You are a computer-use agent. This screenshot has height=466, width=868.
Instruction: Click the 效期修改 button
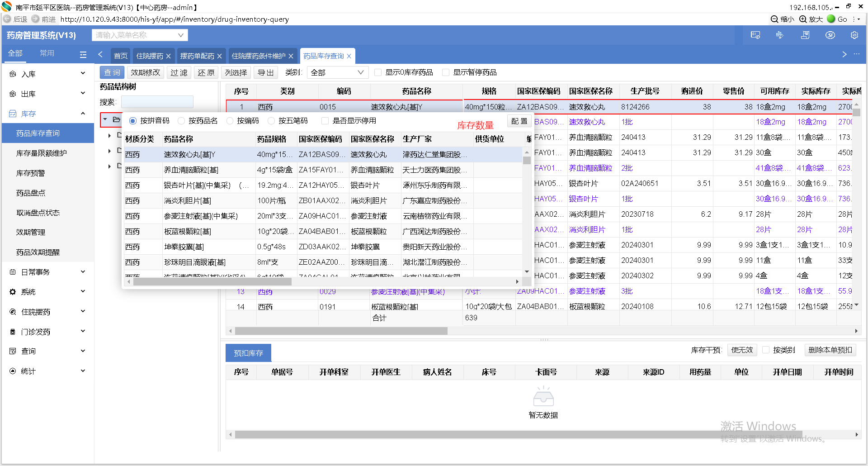click(x=145, y=72)
